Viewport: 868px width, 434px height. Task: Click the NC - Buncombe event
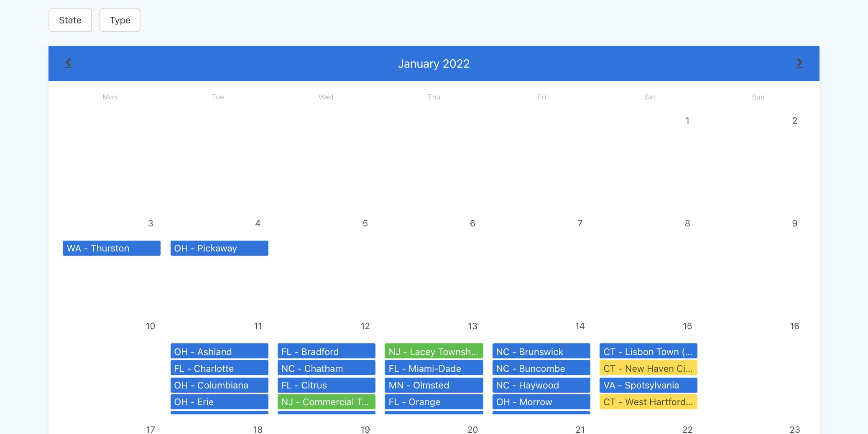coord(541,368)
